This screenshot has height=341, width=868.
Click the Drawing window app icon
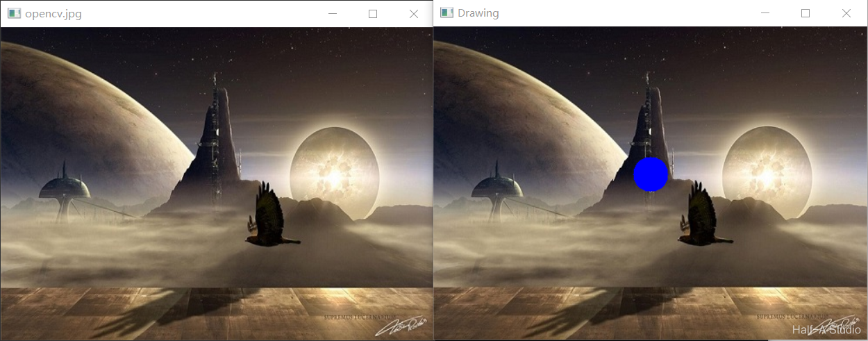click(447, 13)
